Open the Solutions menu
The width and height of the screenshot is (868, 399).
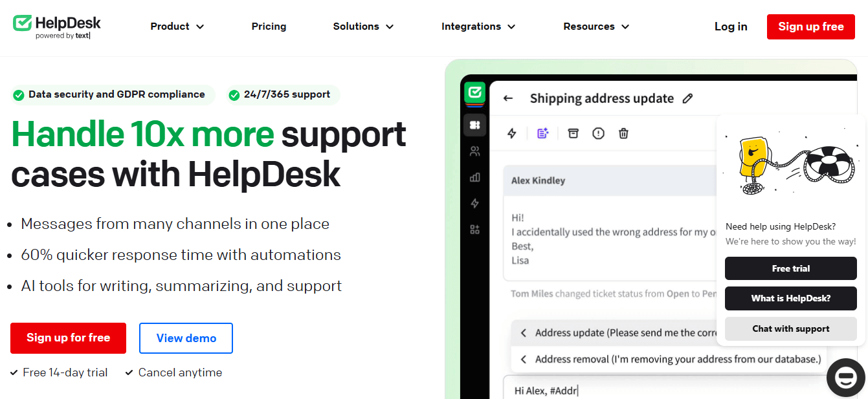[x=362, y=27]
